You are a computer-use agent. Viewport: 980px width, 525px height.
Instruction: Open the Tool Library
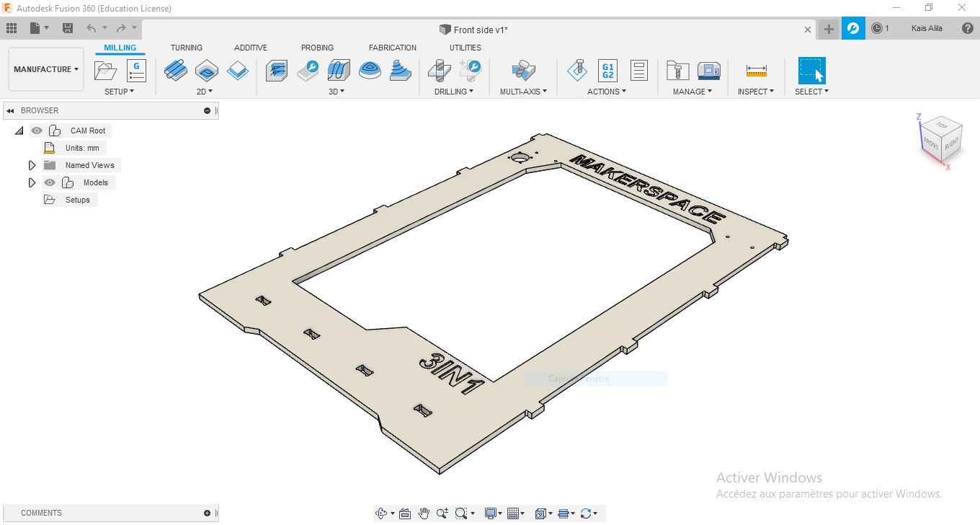[677, 70]
